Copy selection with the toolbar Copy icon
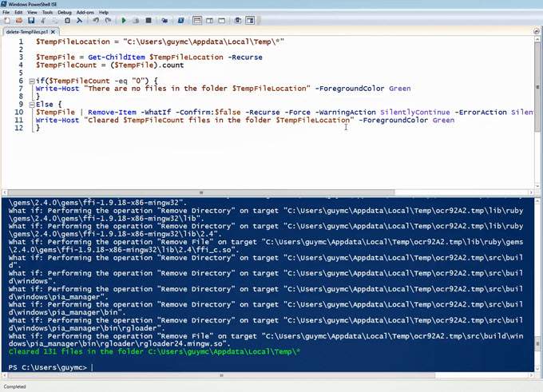 55,21
